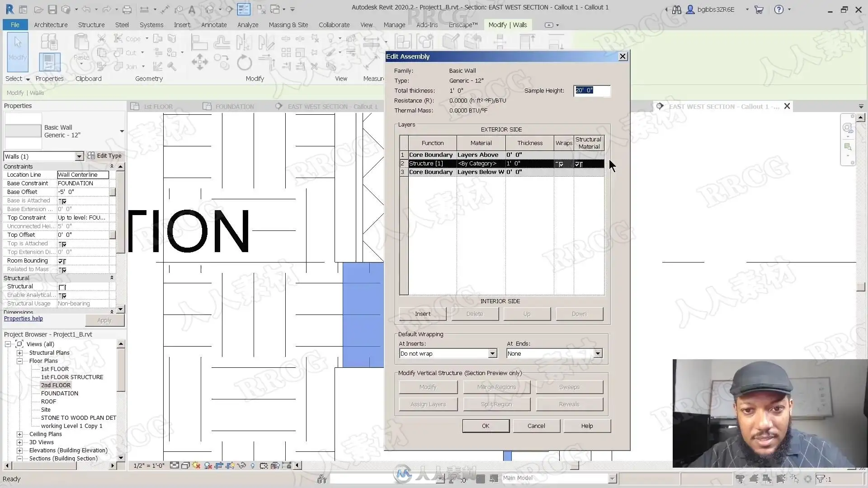This screenshot has height=488, width=868.
Task: Open the Properties help link
Action: [24, 319]
